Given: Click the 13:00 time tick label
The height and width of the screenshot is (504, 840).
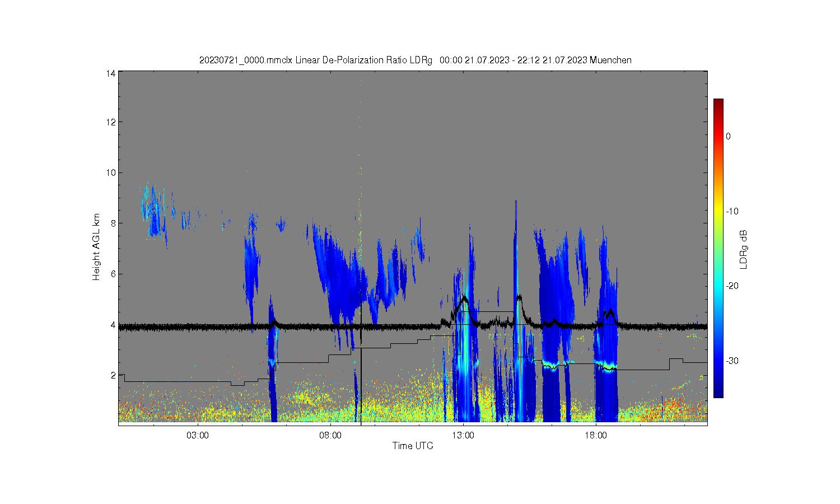Looking at the screenshot, I should tap(463, 435).
